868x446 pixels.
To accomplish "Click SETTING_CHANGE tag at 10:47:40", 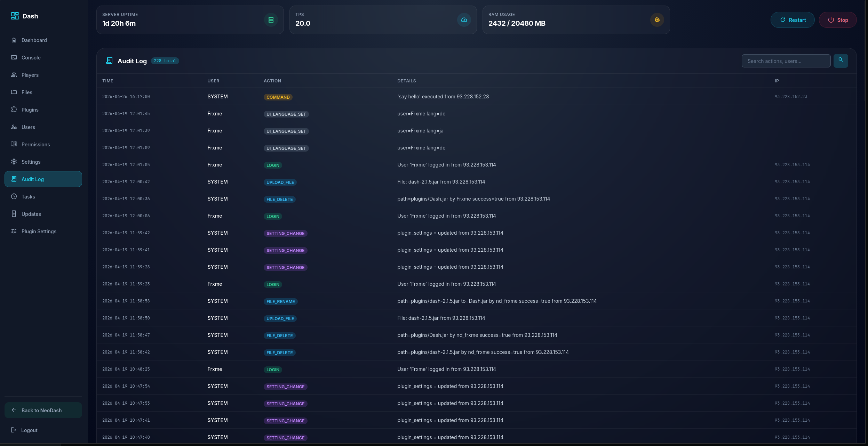I will point(285,438).
